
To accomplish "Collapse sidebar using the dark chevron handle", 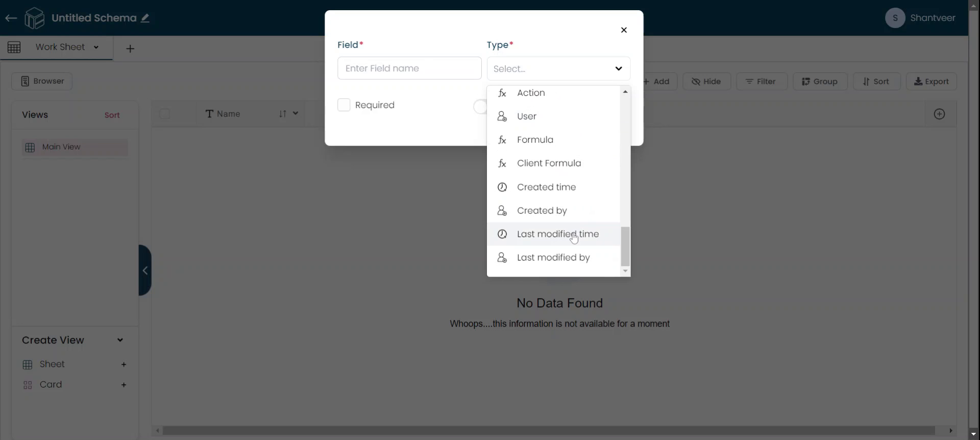I will 145,271.
